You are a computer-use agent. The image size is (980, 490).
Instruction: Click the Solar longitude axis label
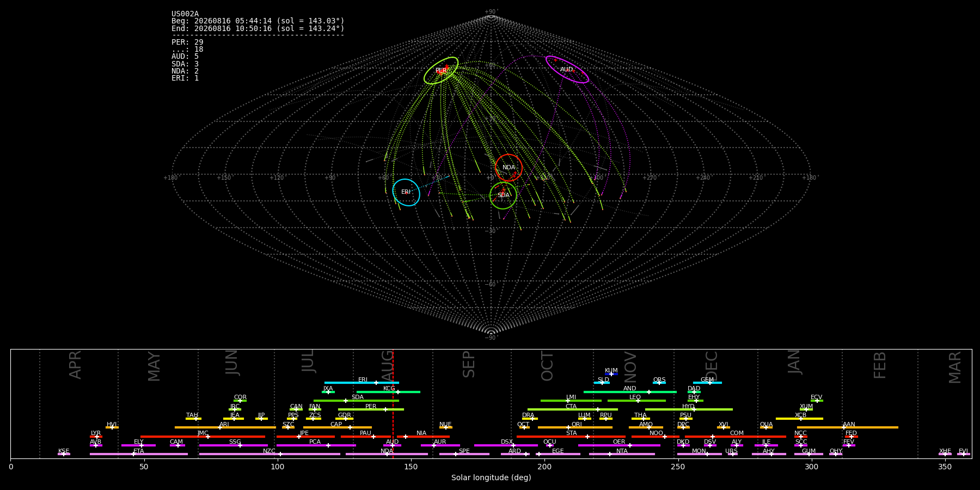click(491, 478)
